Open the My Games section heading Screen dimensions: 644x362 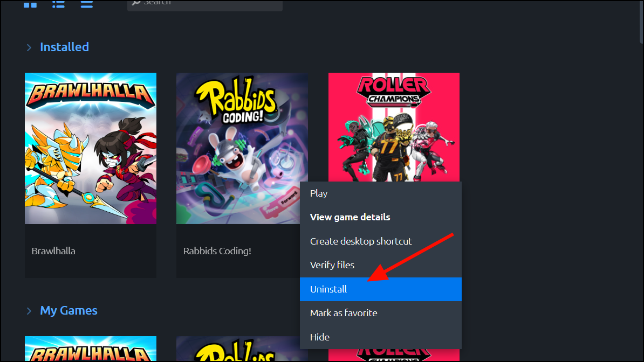[68, 311]
